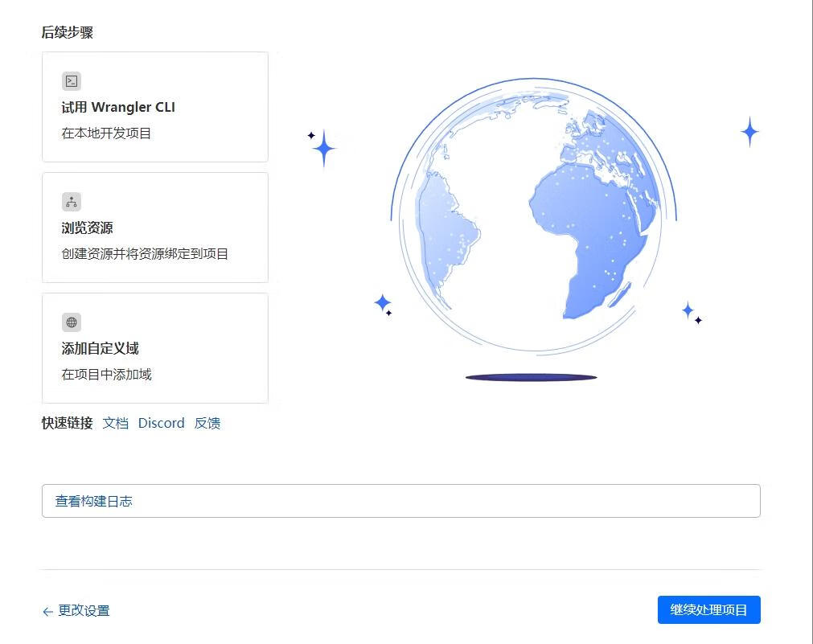Expand the 查看构建日志 section
Screen dimensions: 813x644
(400, 501)
